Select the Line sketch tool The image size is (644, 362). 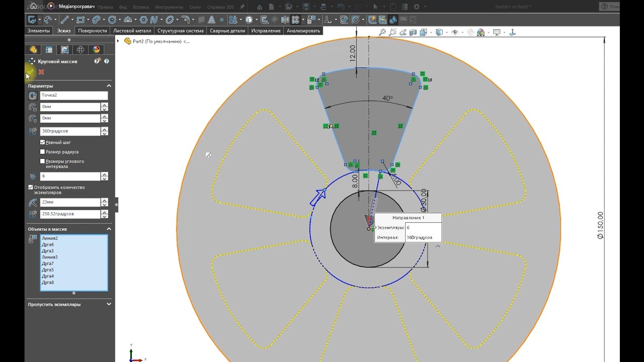[65, 20]
